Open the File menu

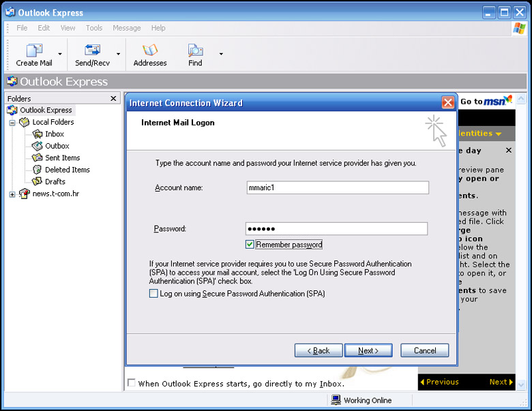[22, 28]
